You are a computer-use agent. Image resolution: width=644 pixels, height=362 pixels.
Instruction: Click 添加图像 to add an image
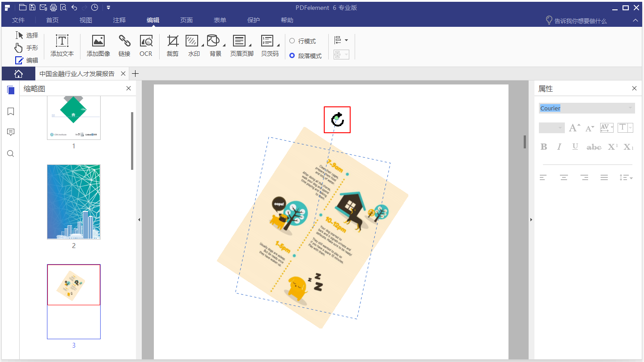[98, 46]
